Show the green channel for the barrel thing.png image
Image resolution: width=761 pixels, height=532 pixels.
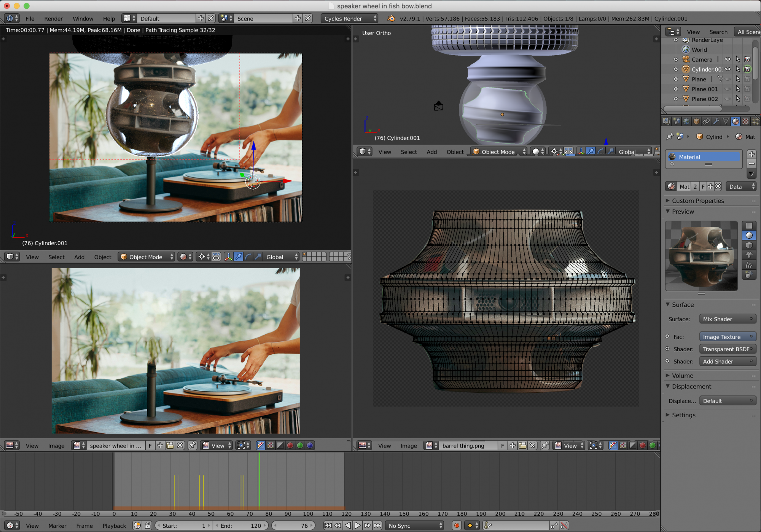pyautogui.click(x=653, y=446)
